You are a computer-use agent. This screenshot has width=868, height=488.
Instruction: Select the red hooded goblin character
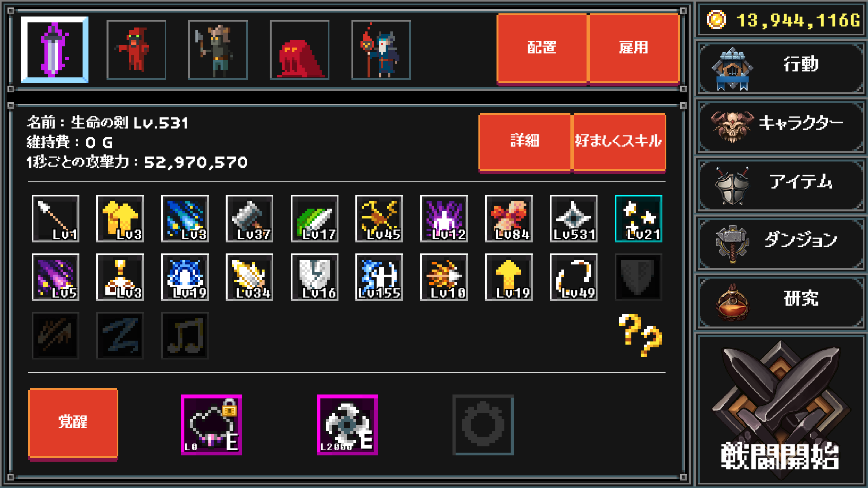(x=136, y=50)
